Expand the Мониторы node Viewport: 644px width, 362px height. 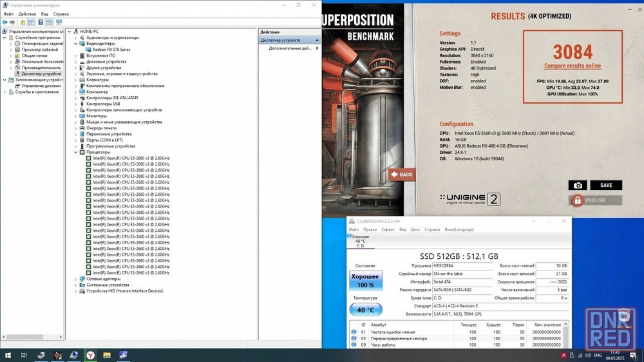tap(75, 116)
